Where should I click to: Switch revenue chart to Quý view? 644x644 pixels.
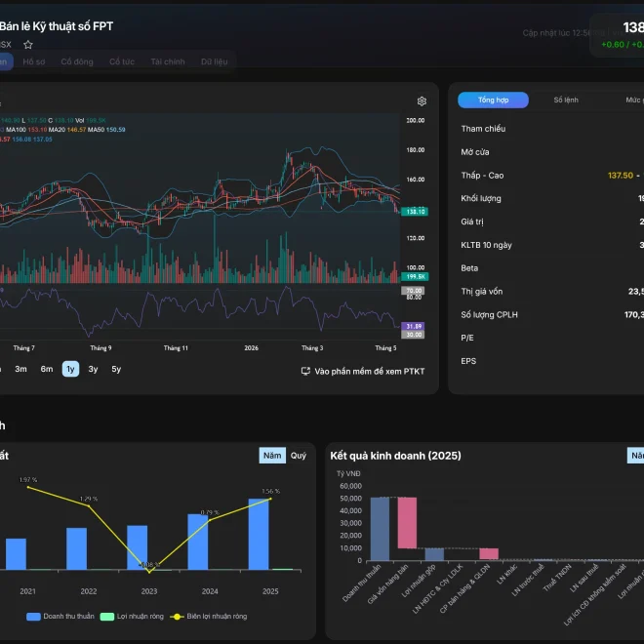pyautogui.click(x=299, y=456)
